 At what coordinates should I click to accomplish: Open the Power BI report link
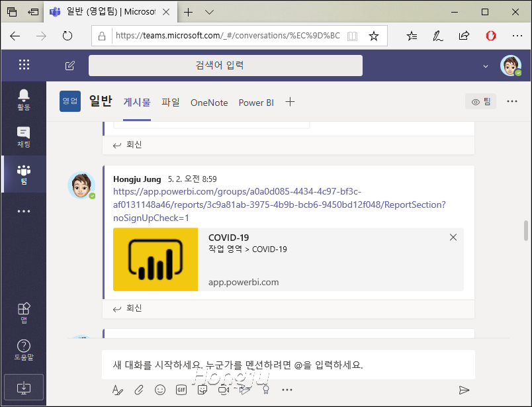point(279,204)
